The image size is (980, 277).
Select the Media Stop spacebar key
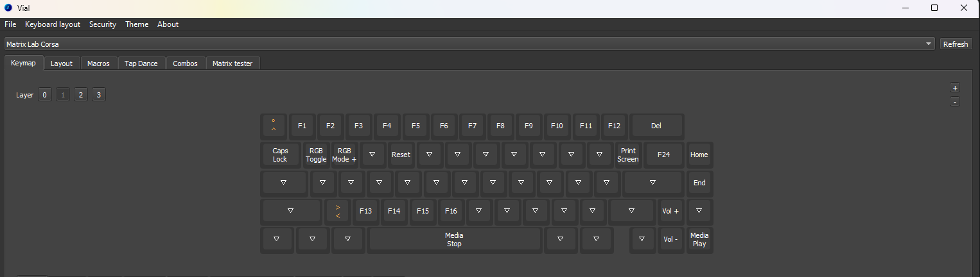(x=454, y=239)
